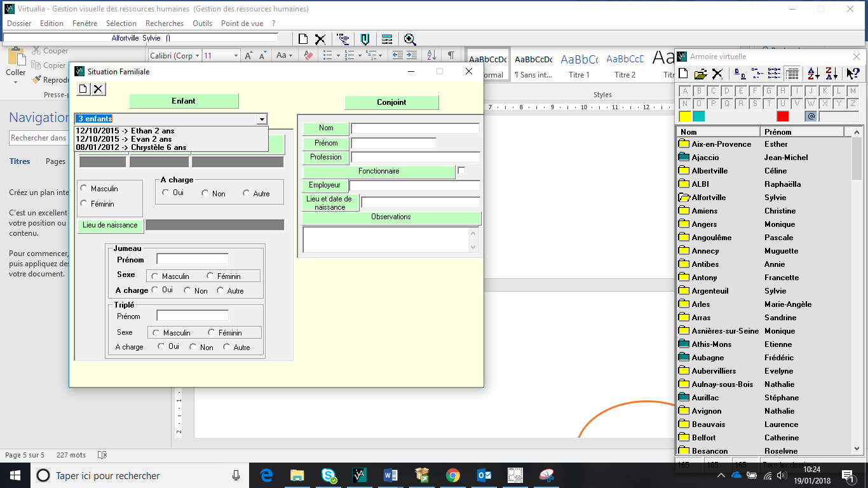Open the Edition menu
868x488 pixels.
point(51,24)
